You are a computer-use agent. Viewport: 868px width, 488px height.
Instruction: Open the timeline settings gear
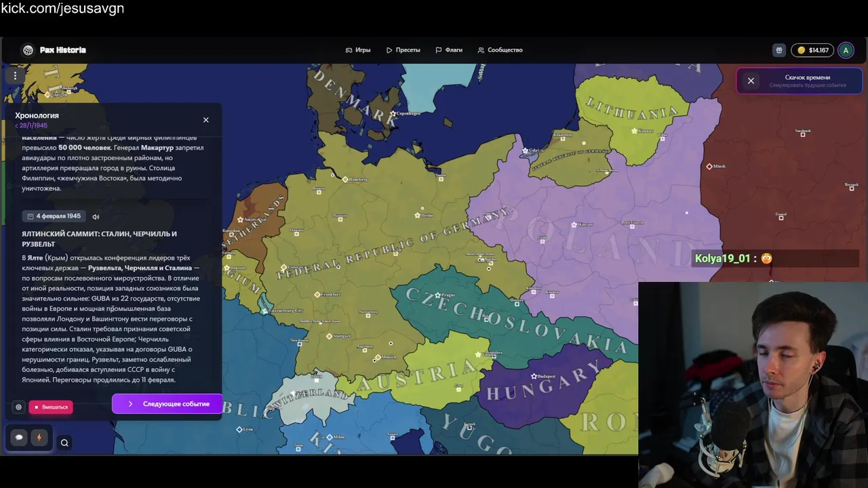(18, 407)
